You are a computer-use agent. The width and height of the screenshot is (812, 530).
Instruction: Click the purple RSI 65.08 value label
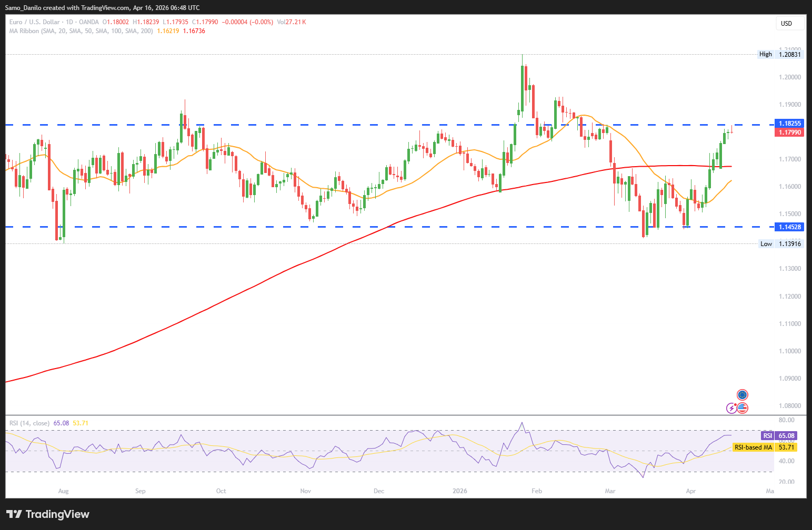click(779, 436)
